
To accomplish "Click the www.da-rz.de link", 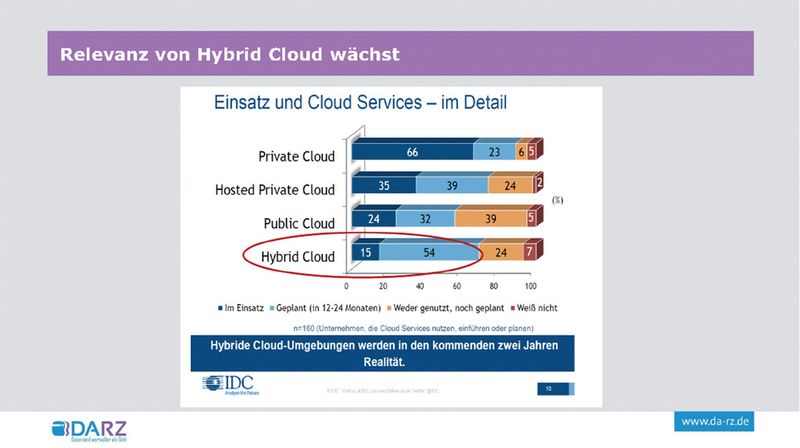I will pyautogui.click(x=714, y=421).
